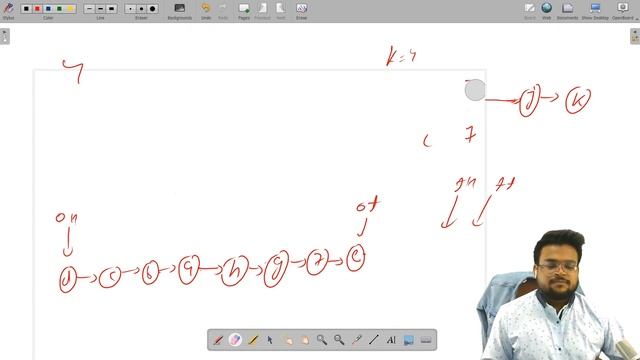640x360 pixels.
Task: Pick the blue pen color
Action: pos(49,9)
